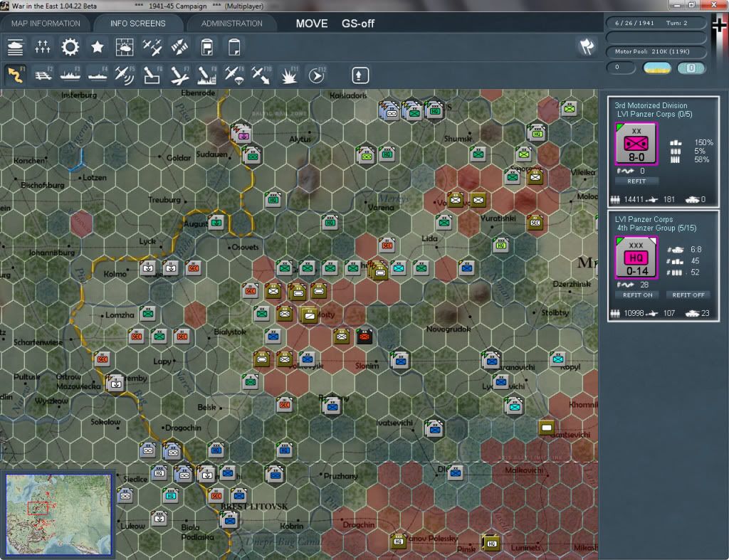This screenshot has width=729, height=560.
Task: Select the black-red unit counter near Slonim
Action: coord(364,336)
